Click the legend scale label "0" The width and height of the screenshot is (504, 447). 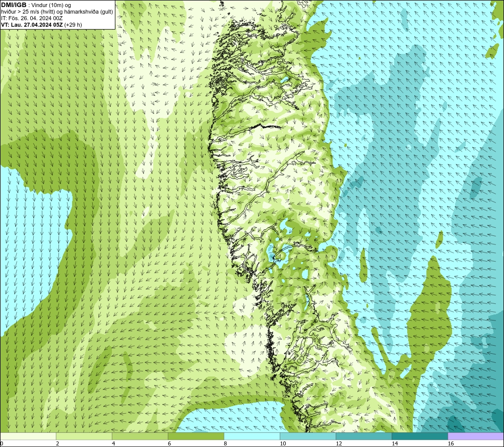pyautogui.click(x=2, y=444)
